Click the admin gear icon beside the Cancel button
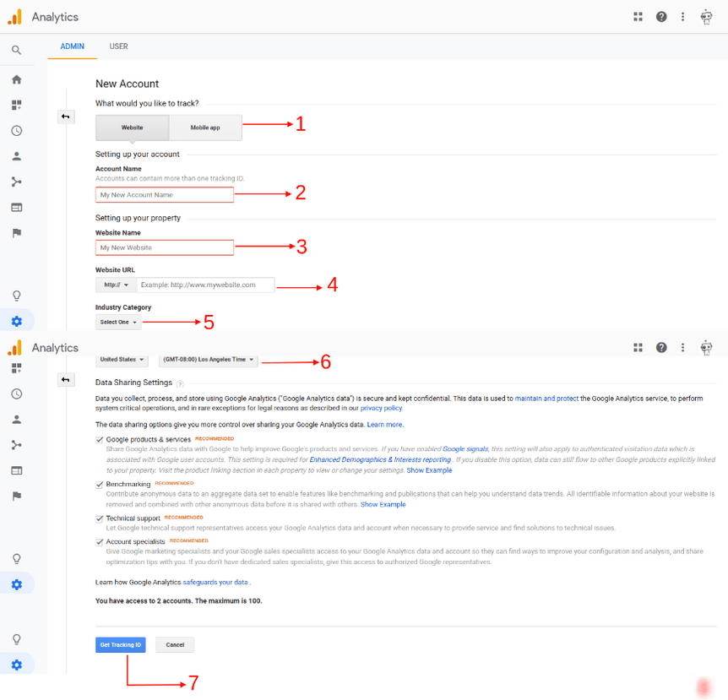Viewport: 728px width, 700px height. pyautogui.click(x=16, y=665)
